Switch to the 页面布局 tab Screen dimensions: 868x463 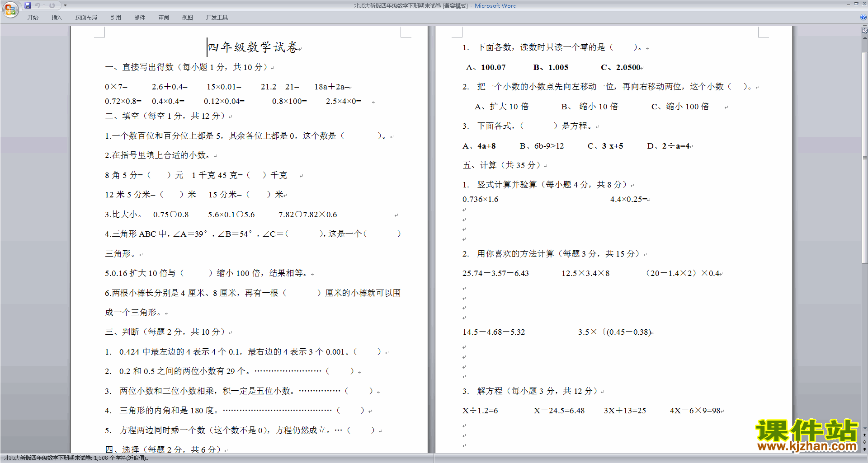tap(86, 18)
